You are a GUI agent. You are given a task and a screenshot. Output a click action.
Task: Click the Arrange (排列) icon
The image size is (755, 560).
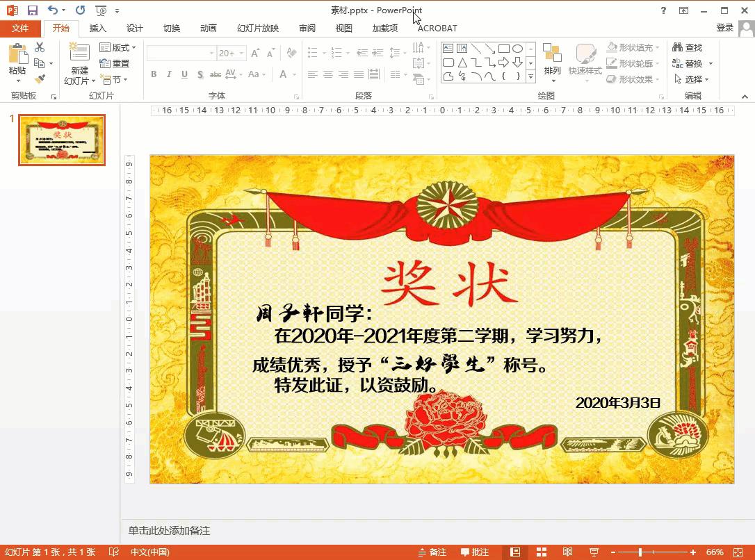coord(552,60)
